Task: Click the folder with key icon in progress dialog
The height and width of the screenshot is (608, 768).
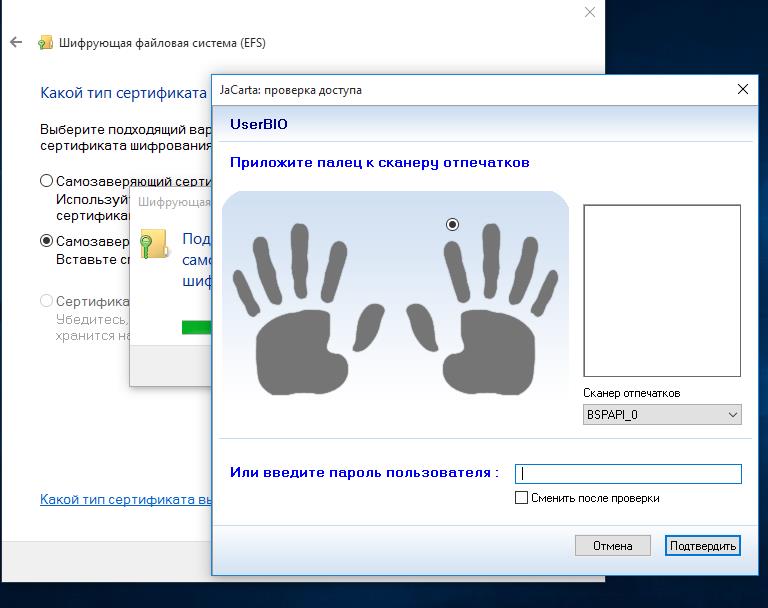Action: (x=154, y=243)
